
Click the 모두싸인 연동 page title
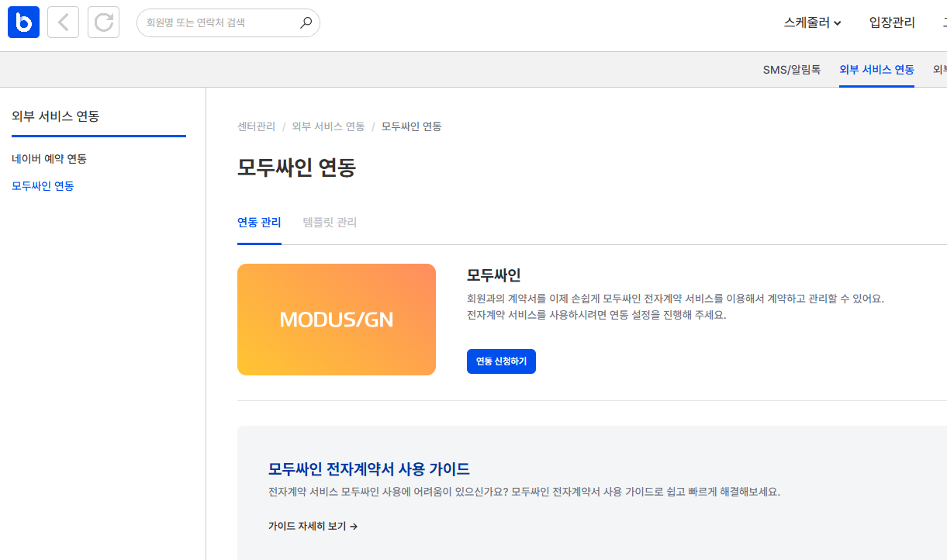tap(296, 168)
